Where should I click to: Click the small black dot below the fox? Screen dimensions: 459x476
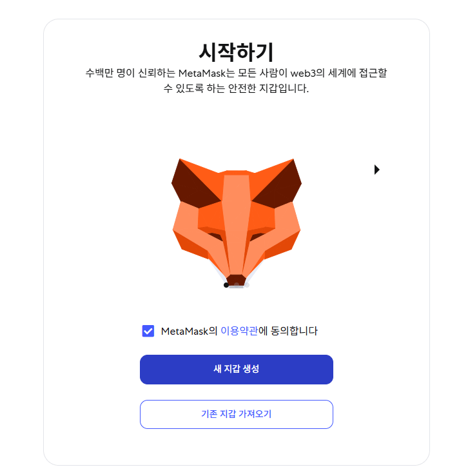(x=226, y=285)
